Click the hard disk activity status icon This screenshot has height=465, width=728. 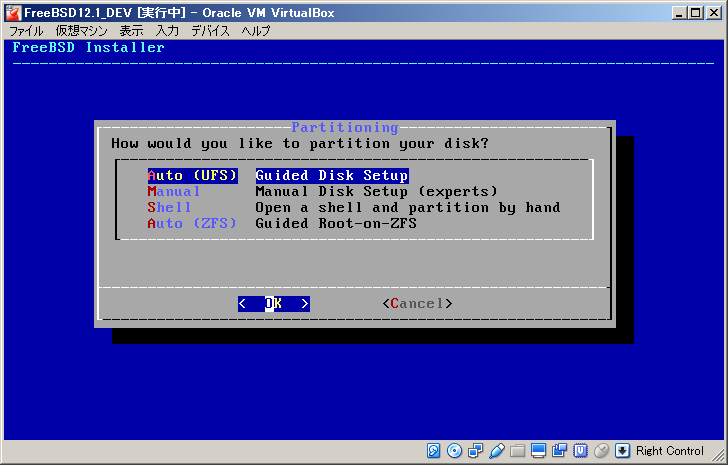point(433,450)
